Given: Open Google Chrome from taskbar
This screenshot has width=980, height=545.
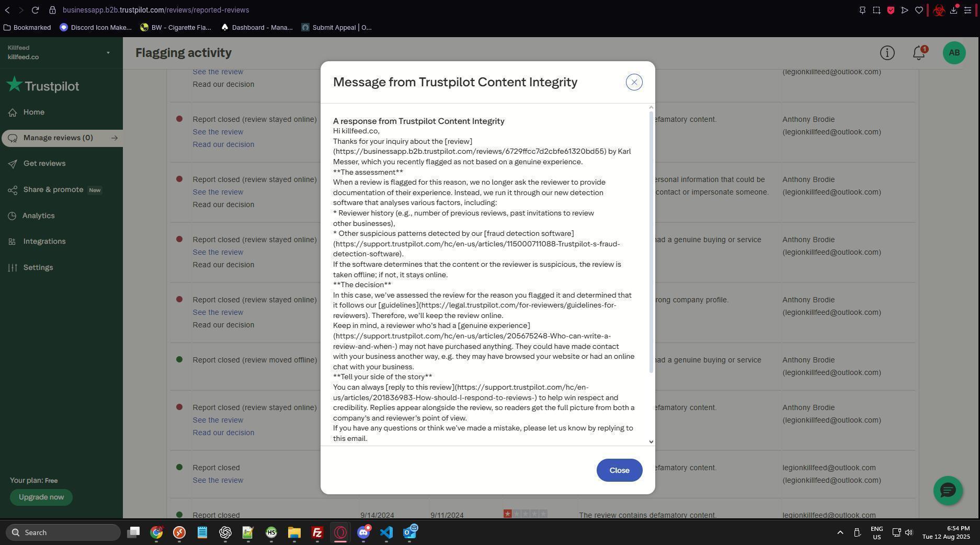Looking at the screenshot, I should tap(156, 532).
